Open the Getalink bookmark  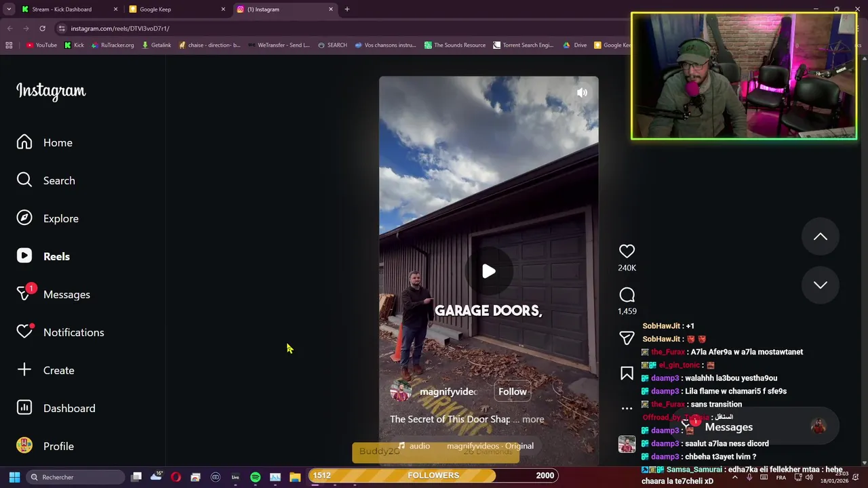[157, 45]
